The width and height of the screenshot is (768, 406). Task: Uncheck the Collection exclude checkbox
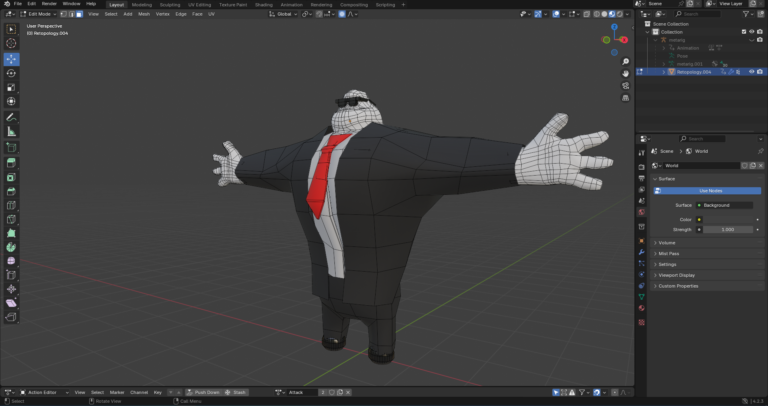coord(742,32)
